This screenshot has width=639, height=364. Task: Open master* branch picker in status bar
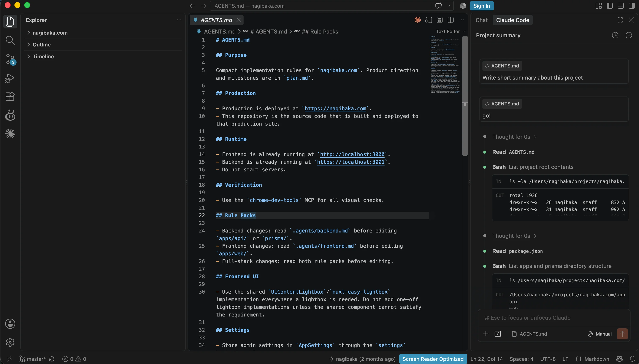pyautogui.click(x=33, y=359)
